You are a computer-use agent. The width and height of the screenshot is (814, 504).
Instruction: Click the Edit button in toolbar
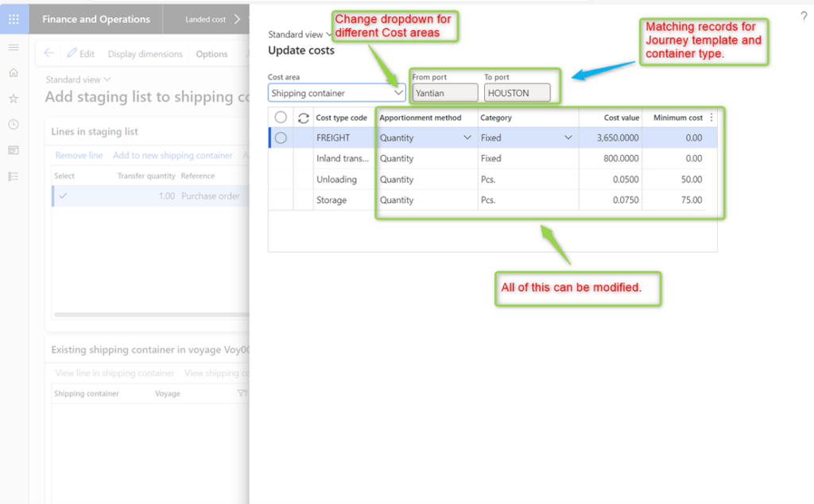(x=81, y=54)
